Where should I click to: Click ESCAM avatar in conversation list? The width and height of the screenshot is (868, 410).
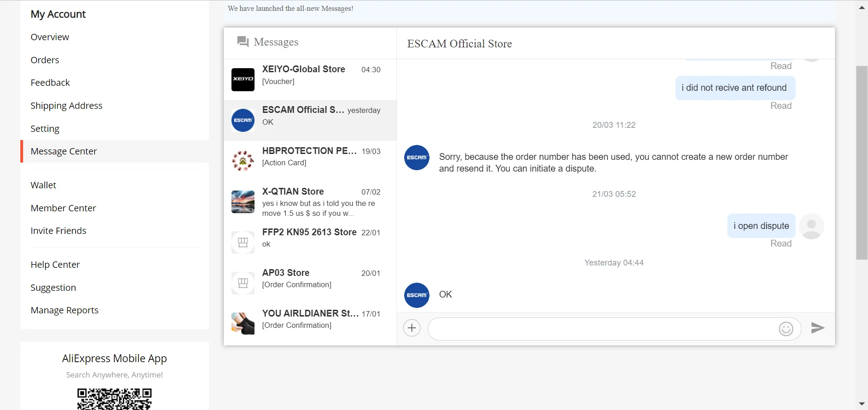click(243, 120)
